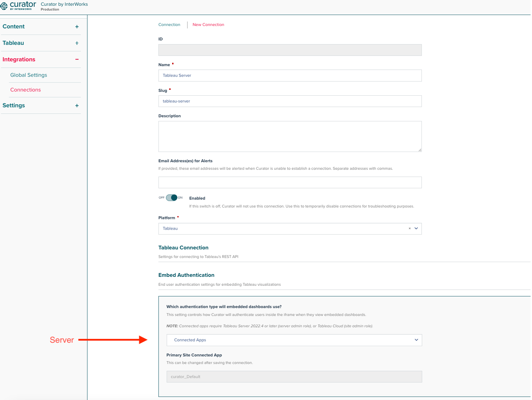Switch to the Connection tab

(x=169, y=25)
